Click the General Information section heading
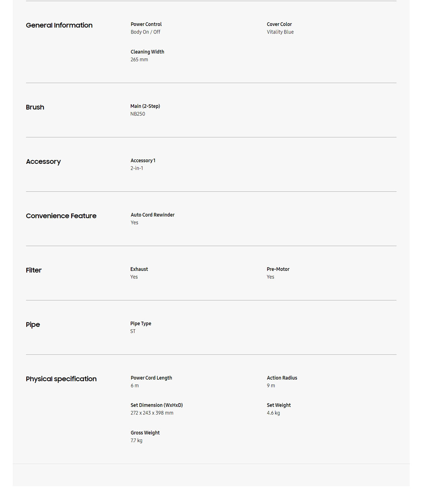 coord(59,25)
